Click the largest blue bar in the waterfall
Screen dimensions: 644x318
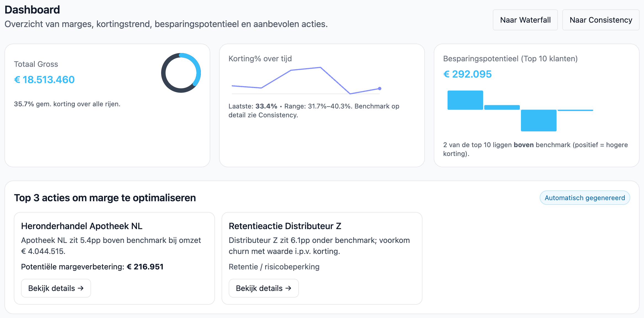465,99
